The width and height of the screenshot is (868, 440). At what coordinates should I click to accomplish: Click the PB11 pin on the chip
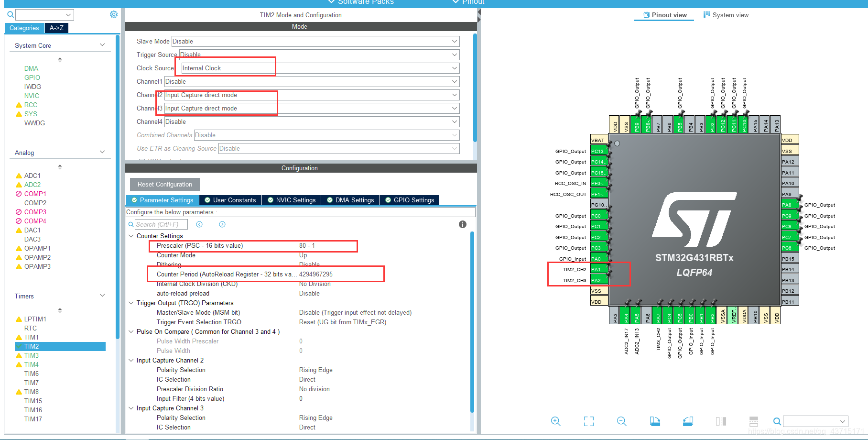(790, 302)
